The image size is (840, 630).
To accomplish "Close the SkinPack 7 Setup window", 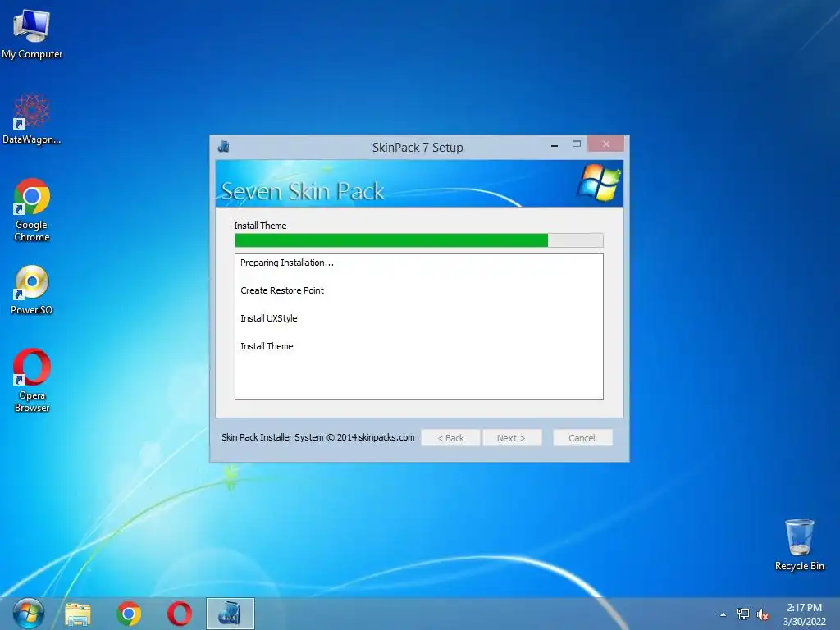I will pos(606,144).
